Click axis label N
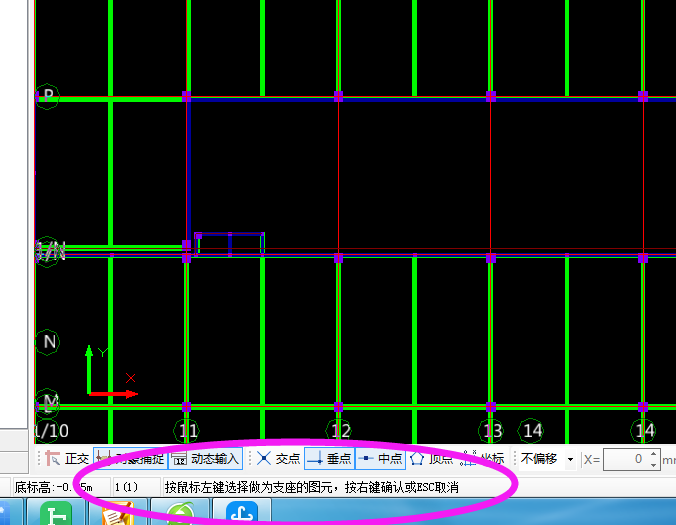Image resolution: width=676 pixels, height=525 pixels. 48,342
